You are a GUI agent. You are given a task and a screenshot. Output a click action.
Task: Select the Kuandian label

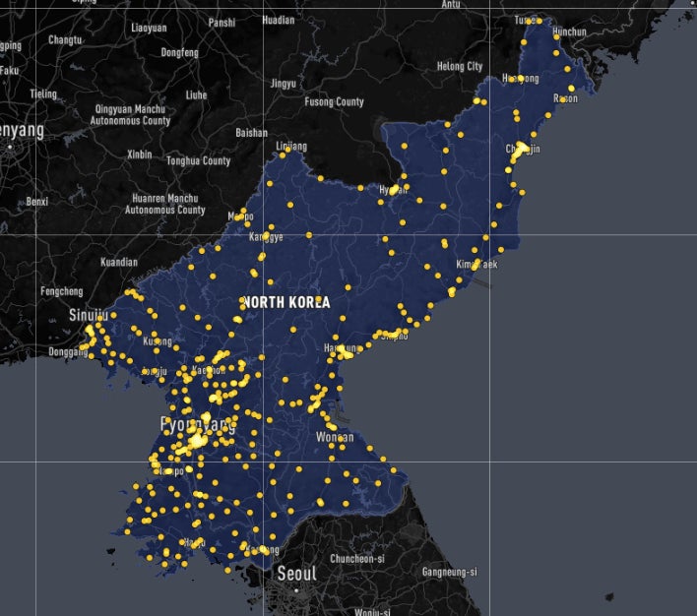pos(119,262)
